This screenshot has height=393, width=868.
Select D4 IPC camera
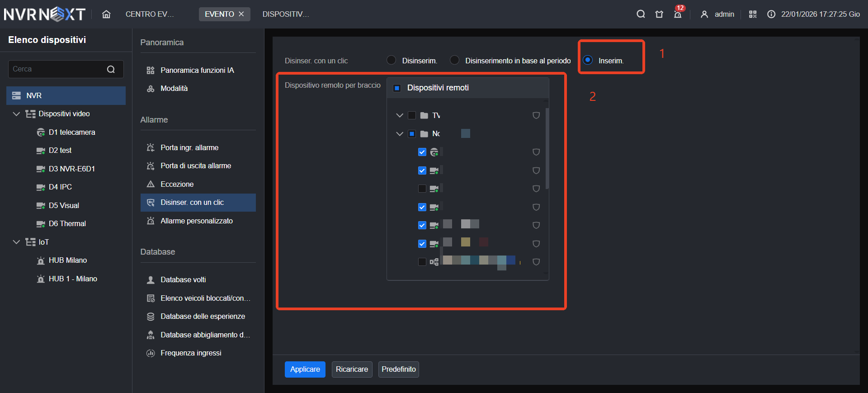54,187
